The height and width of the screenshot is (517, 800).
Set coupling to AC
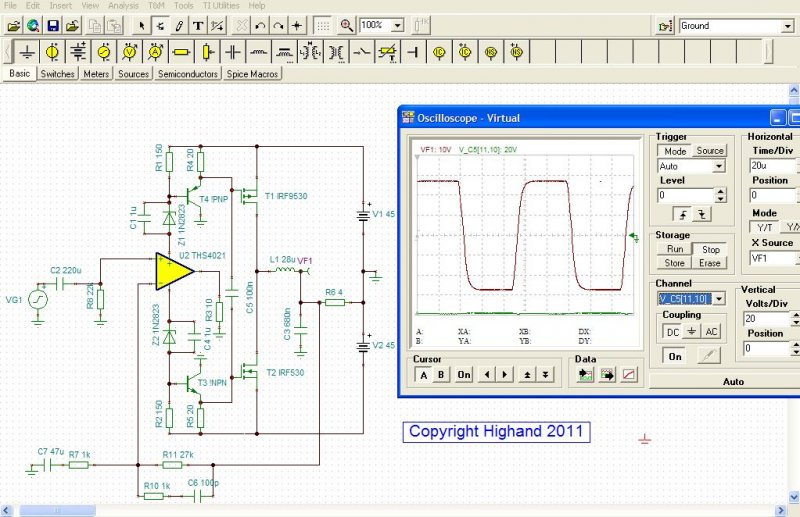pos(711,332)
